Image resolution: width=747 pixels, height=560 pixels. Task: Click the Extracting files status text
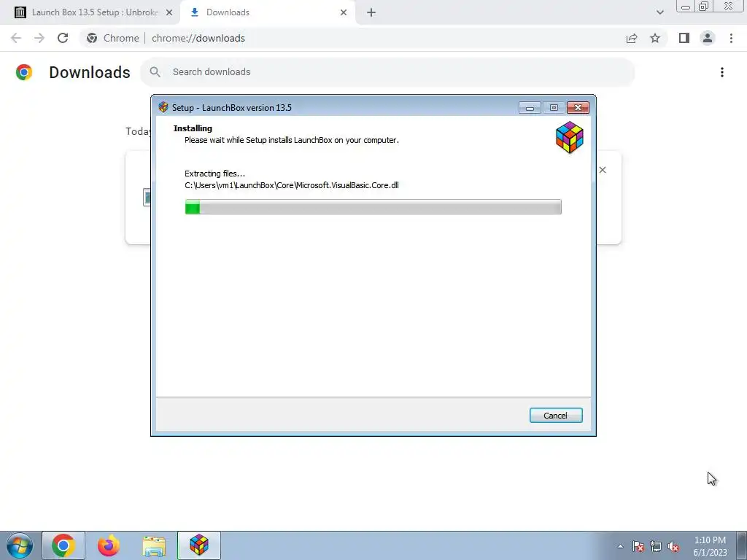215,174
